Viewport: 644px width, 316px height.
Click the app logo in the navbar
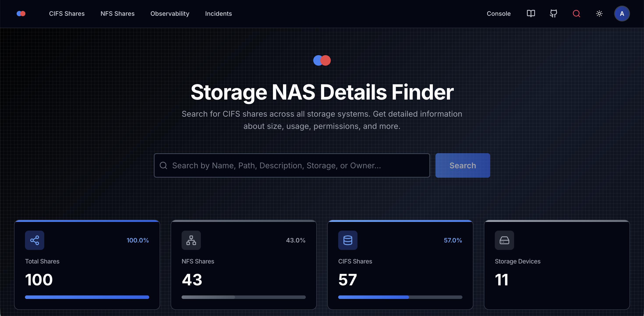tap(21, 14)
